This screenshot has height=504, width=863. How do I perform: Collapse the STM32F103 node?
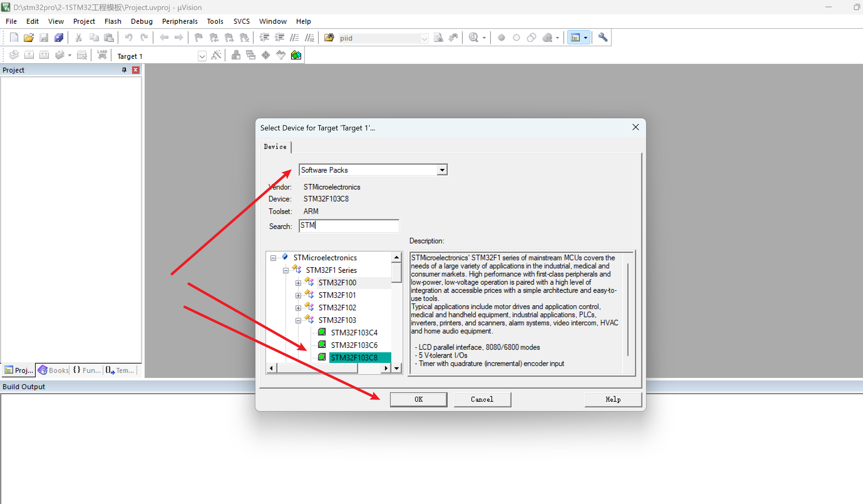click(298, 321)
